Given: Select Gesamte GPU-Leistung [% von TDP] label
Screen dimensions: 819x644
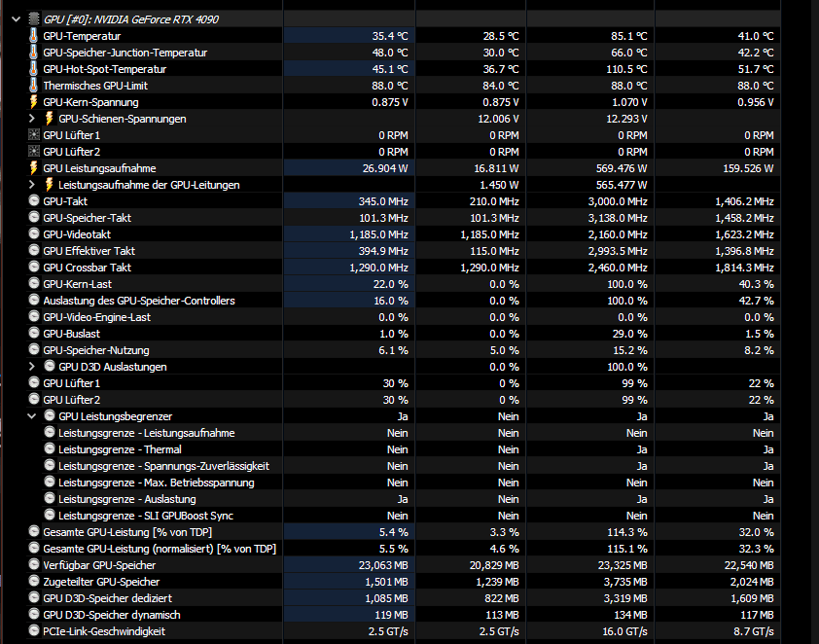Looking at the screenshot, I should pyautogui.click(x=127, y=532).
